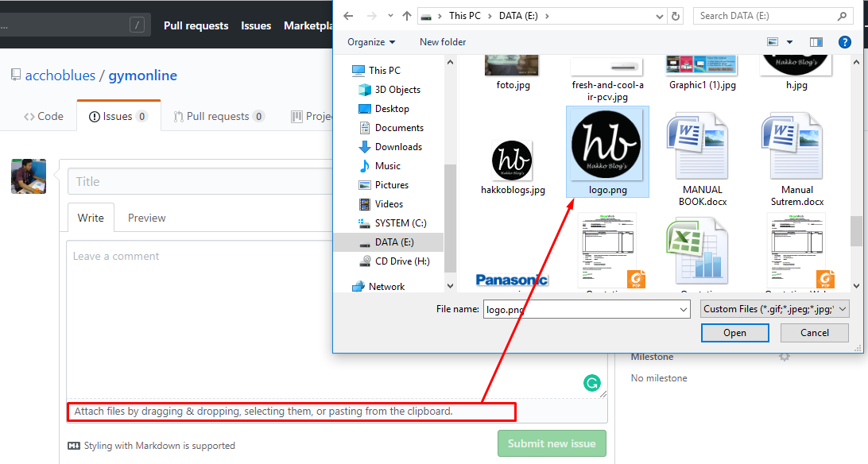Image resolution: width=868 pixels, height=464 pixels.
Task: Click the Markdown styling icon
Action: [74, 446]
